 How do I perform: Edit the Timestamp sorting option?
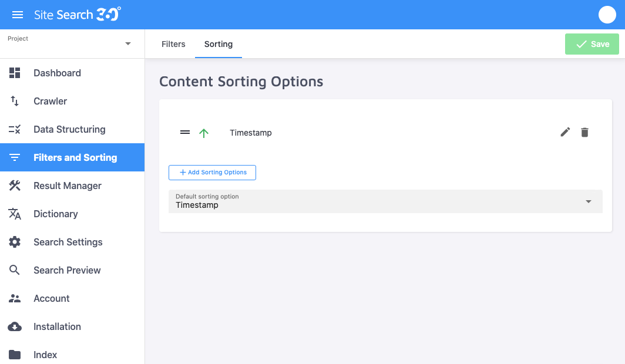564,132
